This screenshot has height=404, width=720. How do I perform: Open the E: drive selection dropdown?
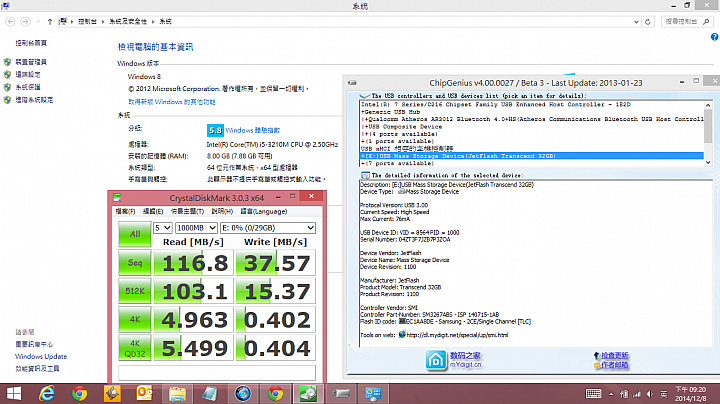[268, 228]
